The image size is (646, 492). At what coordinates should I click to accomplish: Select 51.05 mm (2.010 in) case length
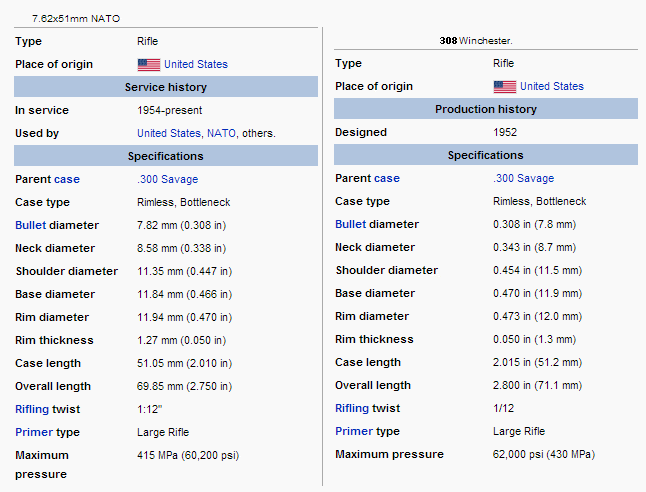185,363
